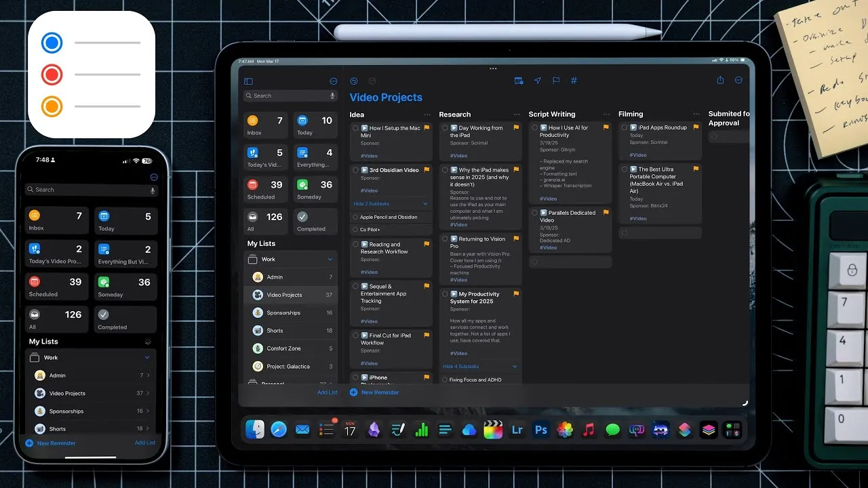Viewport: 868px width, 488px height.
Task: Toggle the sidebar on the iPad Reminders
Action: [x=248, y=81]
